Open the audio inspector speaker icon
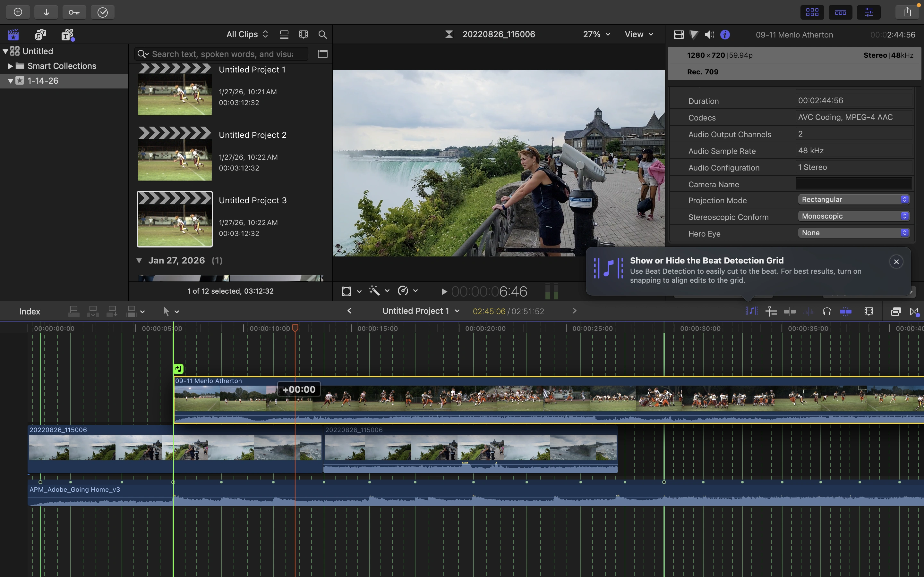 709,35
